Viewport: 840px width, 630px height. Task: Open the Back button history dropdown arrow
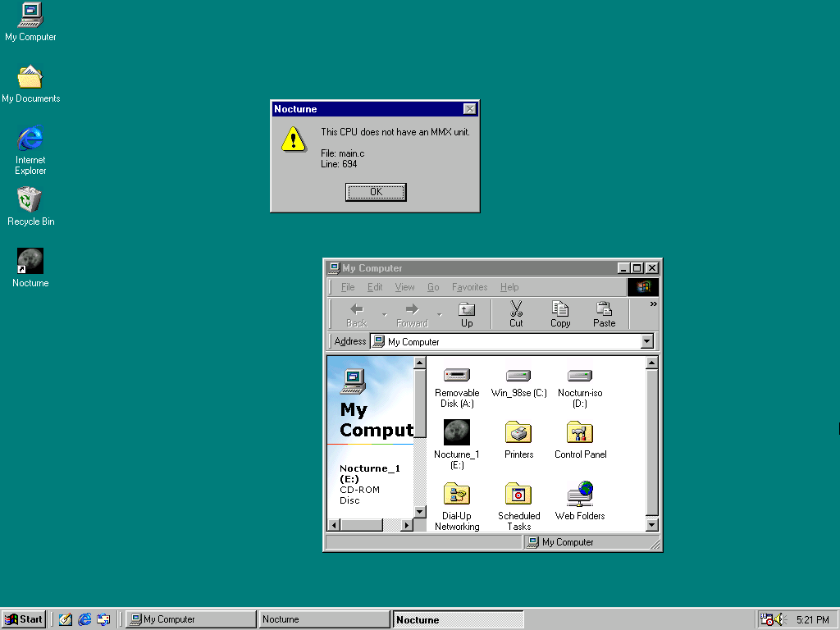384,314
